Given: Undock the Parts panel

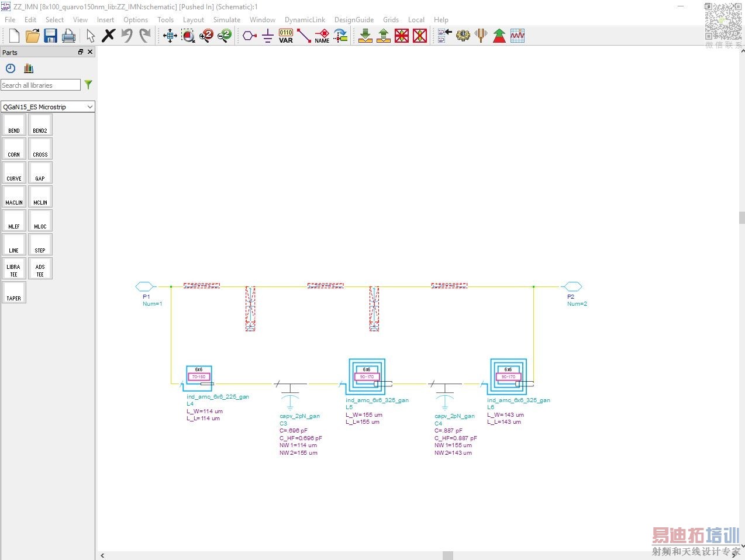Looking at the screenshot, I should (81, 52).
